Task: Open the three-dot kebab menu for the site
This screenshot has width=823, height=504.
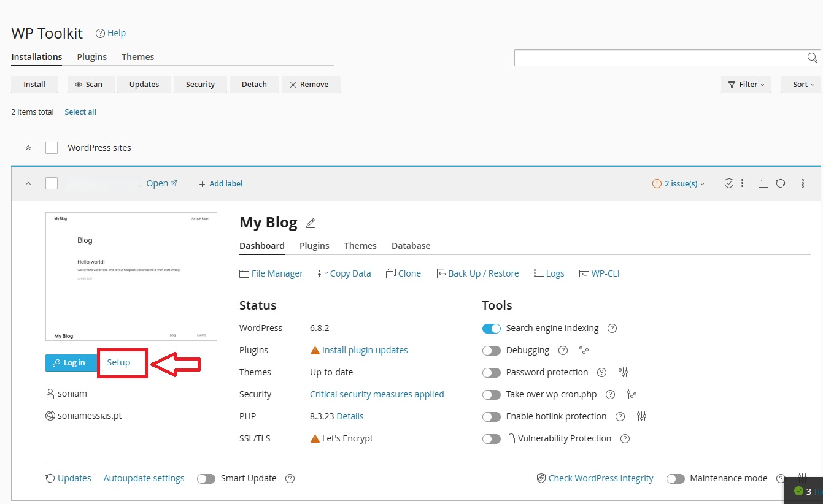Action: tap(803, 183)
